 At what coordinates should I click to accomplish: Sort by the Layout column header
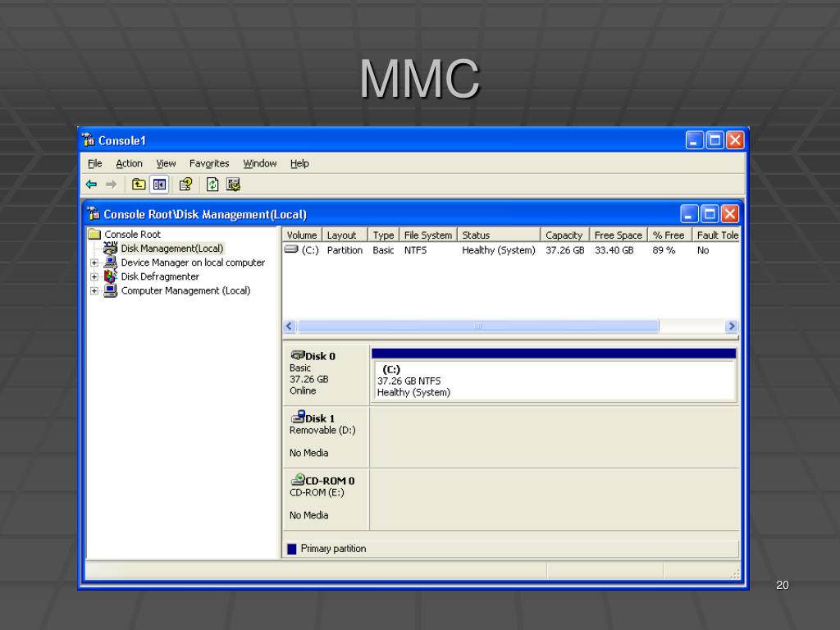(345, 235)
